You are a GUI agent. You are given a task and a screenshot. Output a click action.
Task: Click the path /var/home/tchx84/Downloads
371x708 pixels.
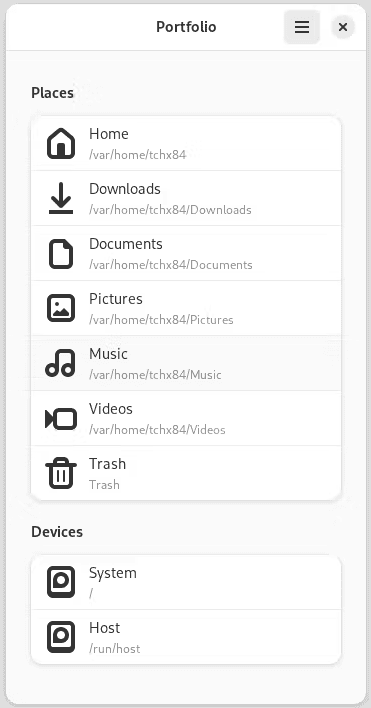click(x=170, y=210)
